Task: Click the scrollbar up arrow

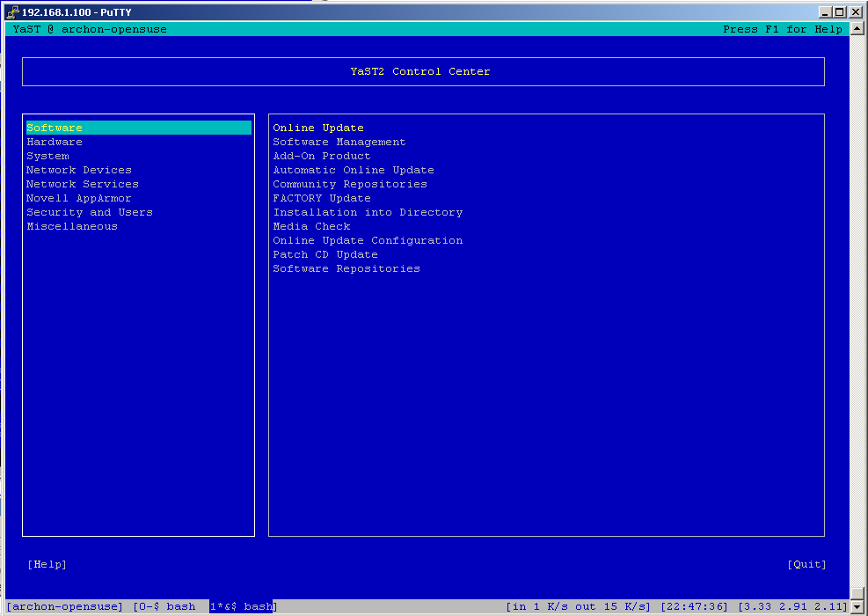Action: [x=857, y=29]
